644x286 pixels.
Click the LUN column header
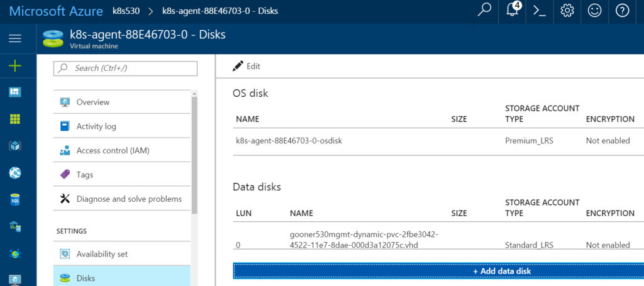pos(243,213)
